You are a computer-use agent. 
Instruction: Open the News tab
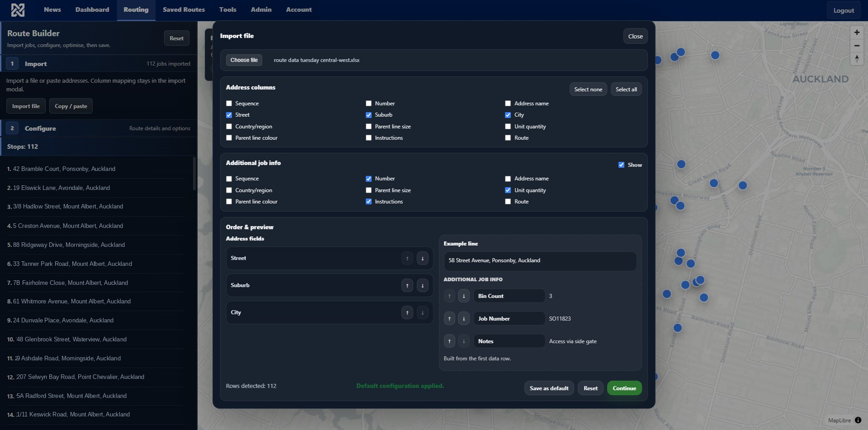click(x=52, y=9)
